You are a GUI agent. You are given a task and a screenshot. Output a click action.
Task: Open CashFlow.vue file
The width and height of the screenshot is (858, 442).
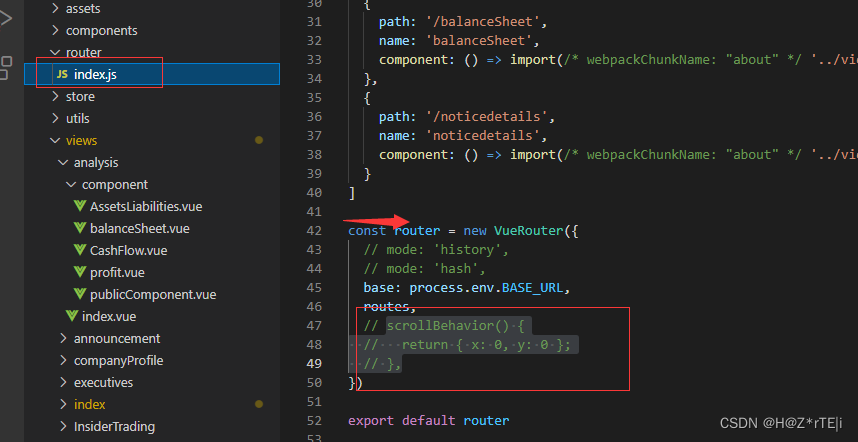[x=129, y=251]
